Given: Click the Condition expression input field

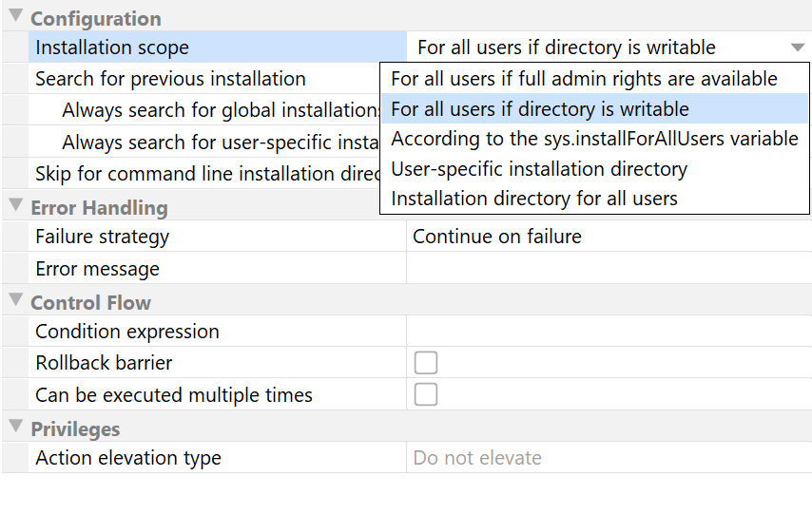Looking at the screenshot, I should point(607,332).
